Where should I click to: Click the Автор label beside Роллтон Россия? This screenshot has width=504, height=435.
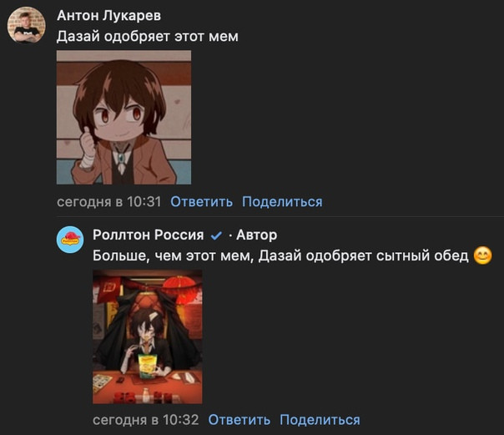point(256,235)
